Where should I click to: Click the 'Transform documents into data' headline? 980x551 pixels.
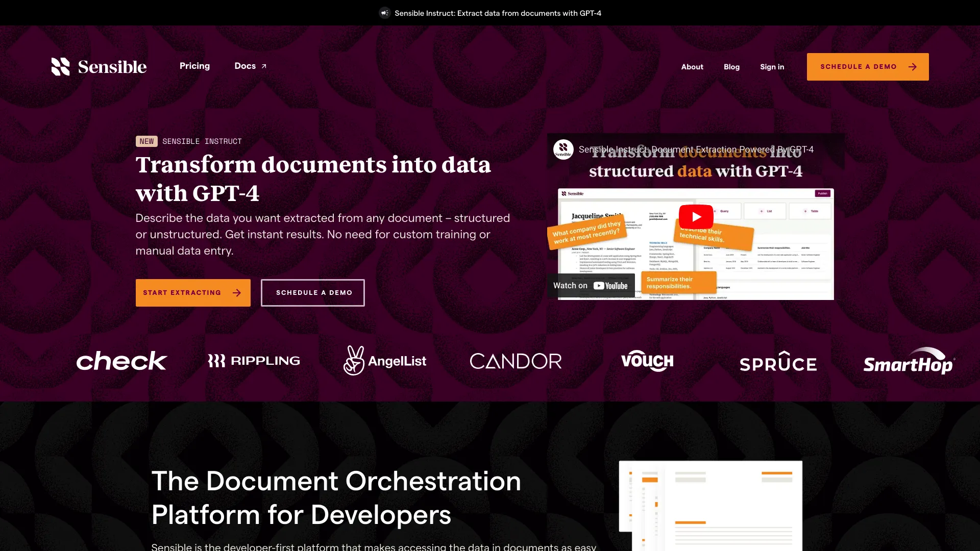point(313,179)
